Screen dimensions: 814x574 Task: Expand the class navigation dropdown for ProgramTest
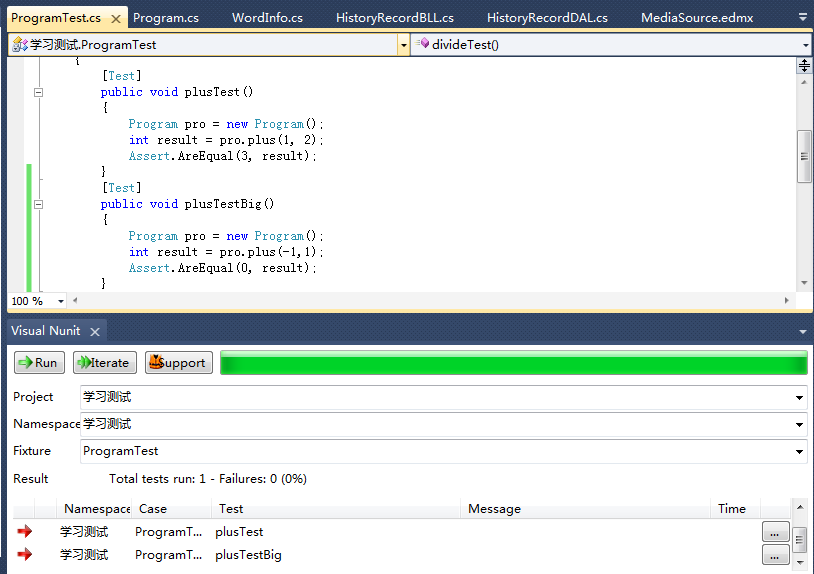[x=403, y=45]
